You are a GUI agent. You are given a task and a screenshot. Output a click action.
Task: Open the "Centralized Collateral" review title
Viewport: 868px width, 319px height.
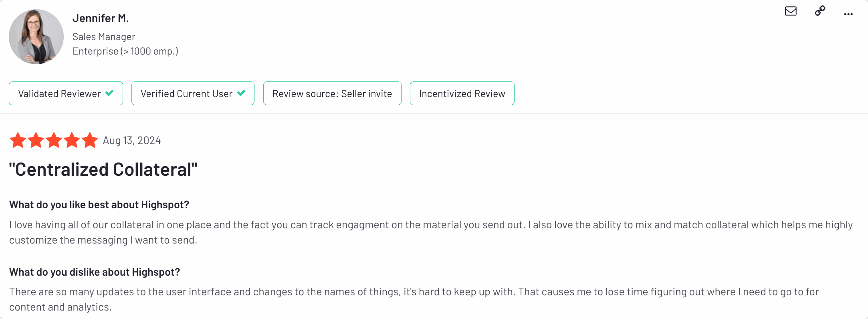(x=103, y=169)
